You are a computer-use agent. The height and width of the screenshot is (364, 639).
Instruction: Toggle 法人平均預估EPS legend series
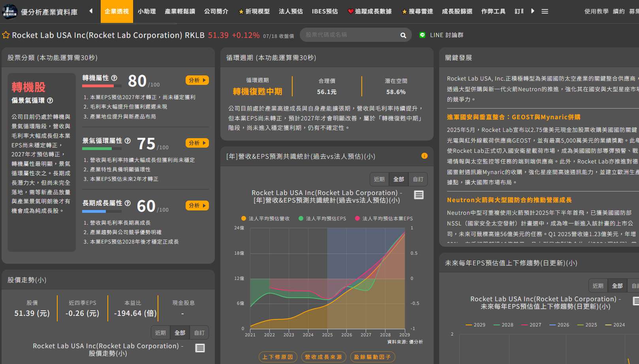[x=322, y=218]
